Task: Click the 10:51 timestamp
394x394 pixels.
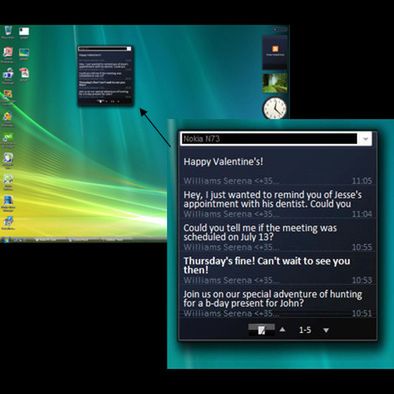Action: click(x=362, y=313)
